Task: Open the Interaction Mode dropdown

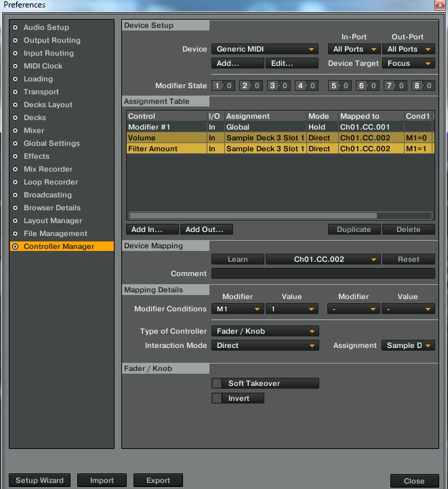Action: click(x=265, y=345)
